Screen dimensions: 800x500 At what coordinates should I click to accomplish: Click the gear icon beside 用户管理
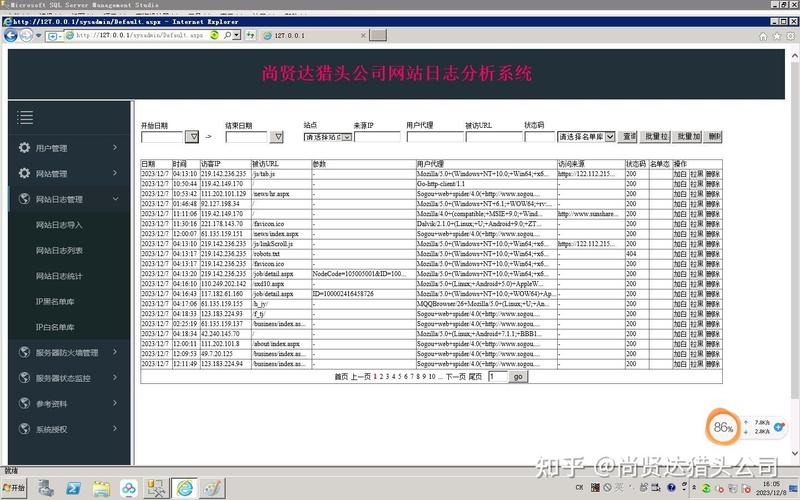24,148
